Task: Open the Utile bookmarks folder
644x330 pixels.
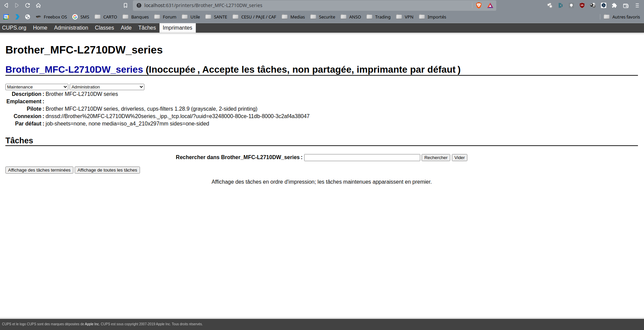Action: pos(191,17)
